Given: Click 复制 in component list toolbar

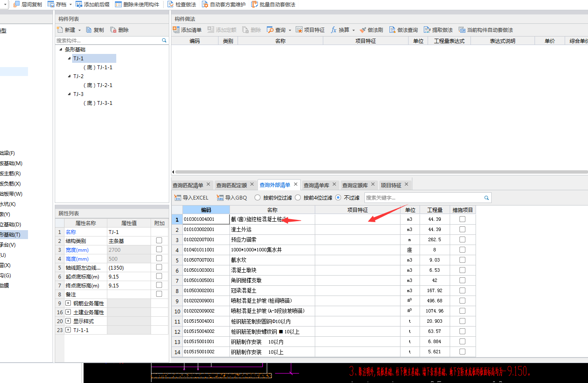Looking at the screenshot, I should 95,30.
